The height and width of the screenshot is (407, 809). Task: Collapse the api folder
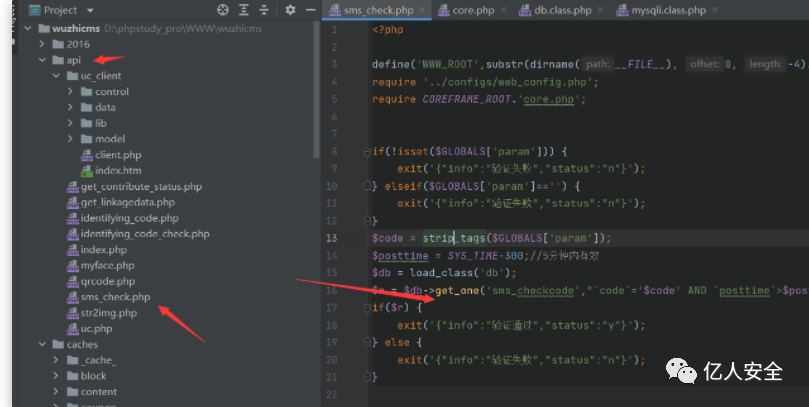coord(42,60)
